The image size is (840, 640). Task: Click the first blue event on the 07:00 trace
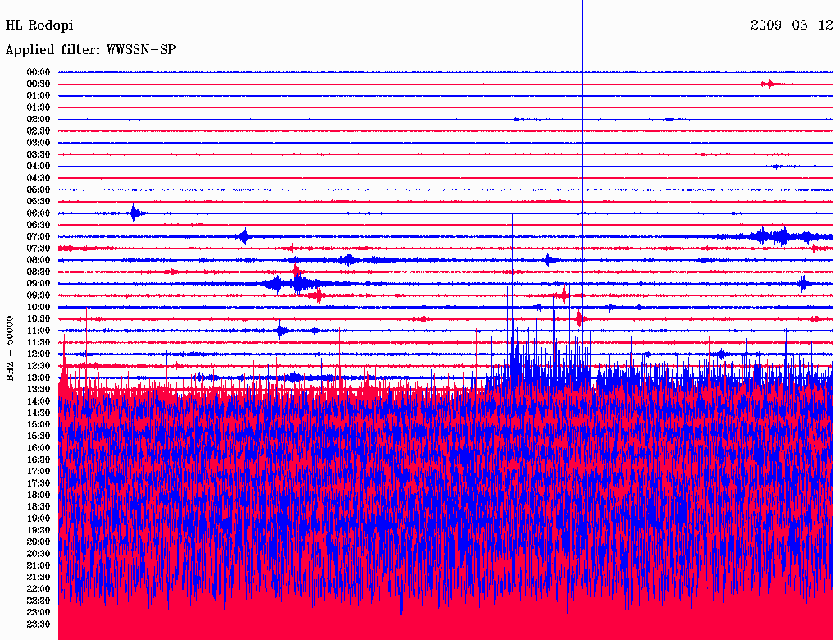coord(243,236)
